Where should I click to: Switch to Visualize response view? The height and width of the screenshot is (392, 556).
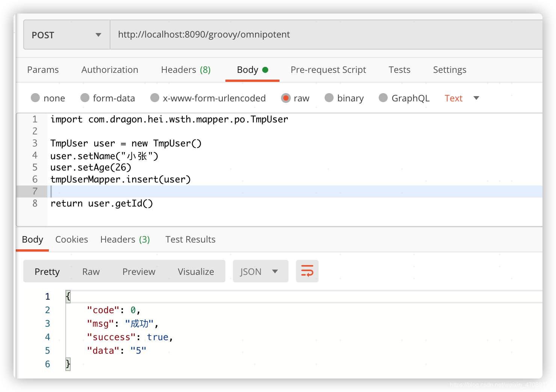pos(196,271)
